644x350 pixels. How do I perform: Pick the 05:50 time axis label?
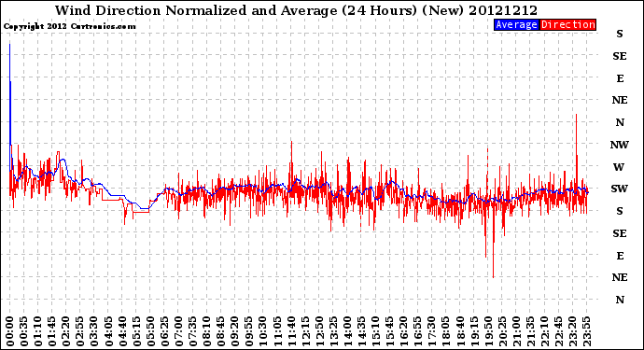point(150,331)
